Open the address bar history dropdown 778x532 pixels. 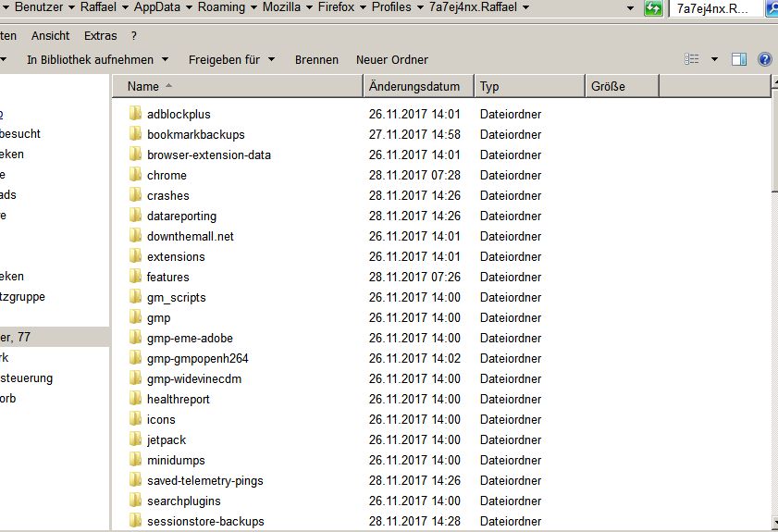click(630, 8)
